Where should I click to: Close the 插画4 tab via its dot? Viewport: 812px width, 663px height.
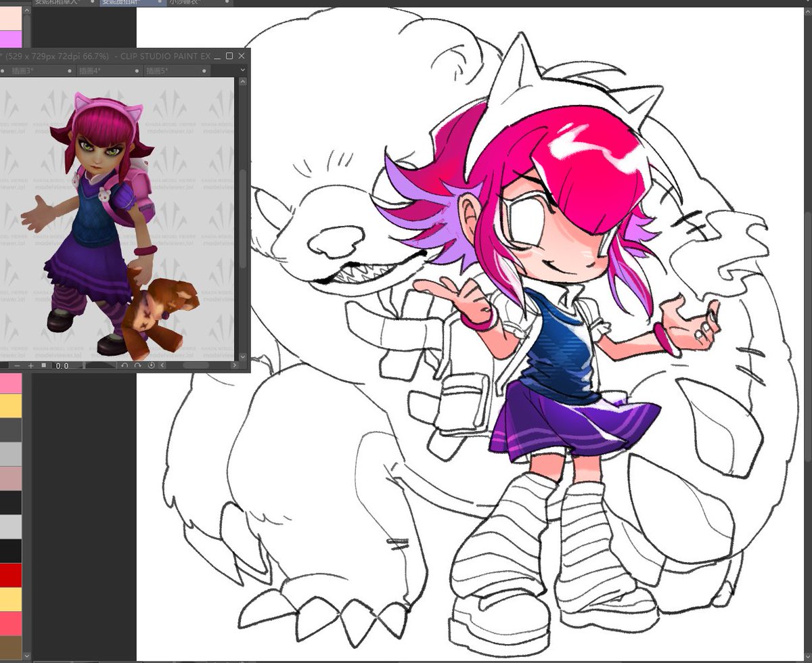point(137,71)
